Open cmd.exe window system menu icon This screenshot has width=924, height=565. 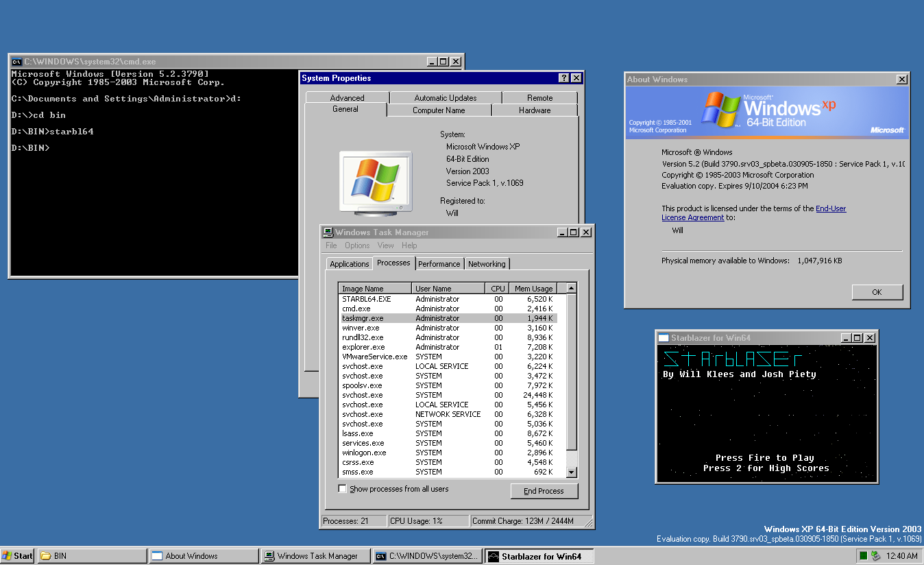click(16, 62)
